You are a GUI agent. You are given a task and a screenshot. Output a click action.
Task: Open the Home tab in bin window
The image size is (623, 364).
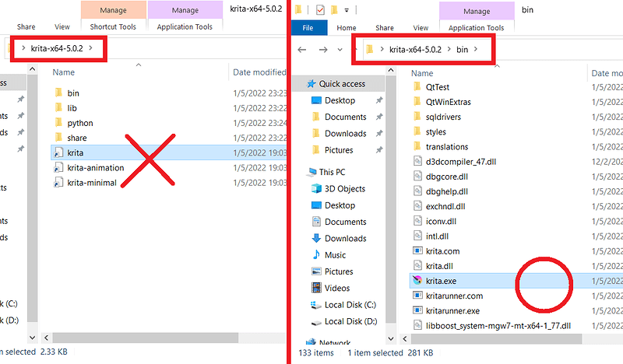[347, 28]
